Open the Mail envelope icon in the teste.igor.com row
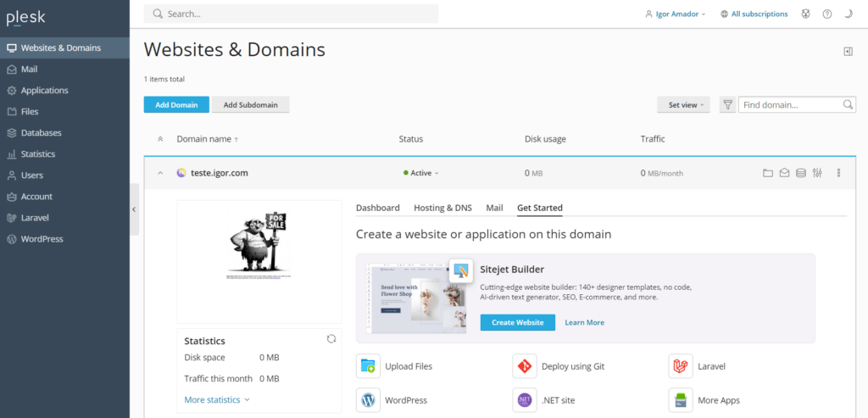The width and height of the screenshot is (868, 418). (784, 173)
